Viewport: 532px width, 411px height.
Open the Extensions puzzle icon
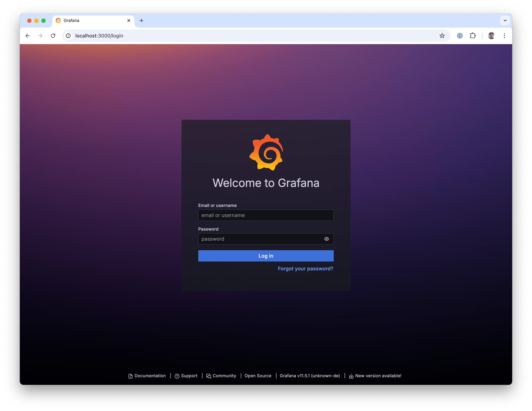pyautogui.click(x=473, y=36)
